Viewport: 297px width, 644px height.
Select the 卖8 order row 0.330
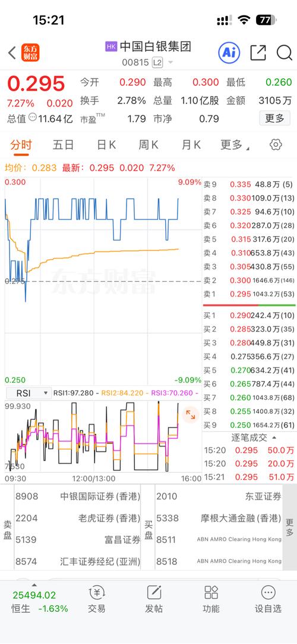pos(249,199)
